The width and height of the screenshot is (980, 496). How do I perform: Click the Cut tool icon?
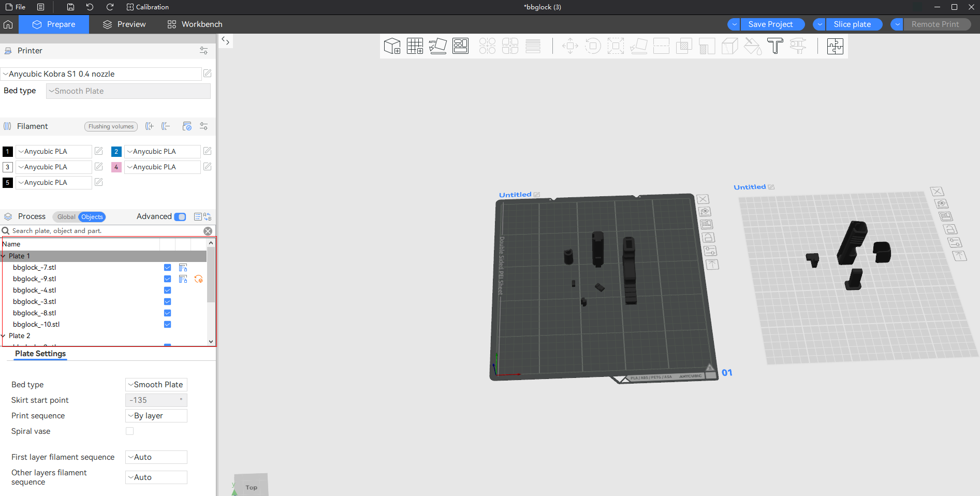tap(661, 46)
